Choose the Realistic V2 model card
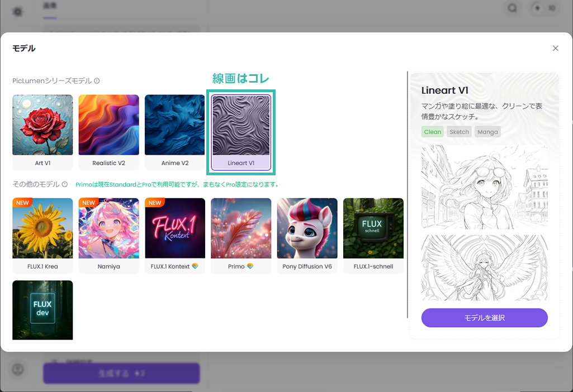Screen dimensions: 573x392 (x=108, y=132)
